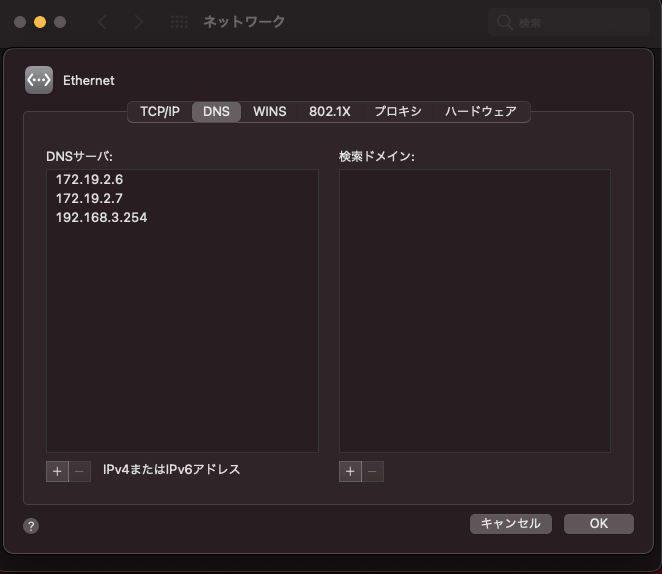
Task: Confirm settings with OK button
Action: [x=598, y=524]
